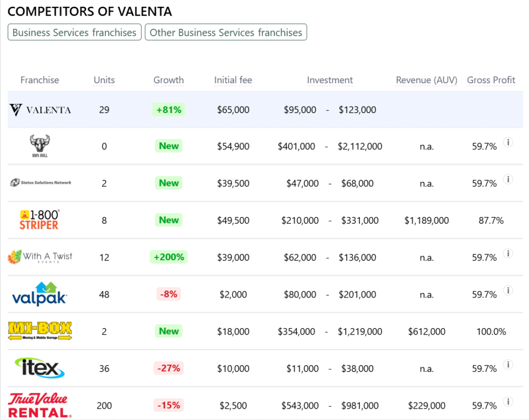
Task: Click the $123,000 investment maximum
Action: pos(357,110)
